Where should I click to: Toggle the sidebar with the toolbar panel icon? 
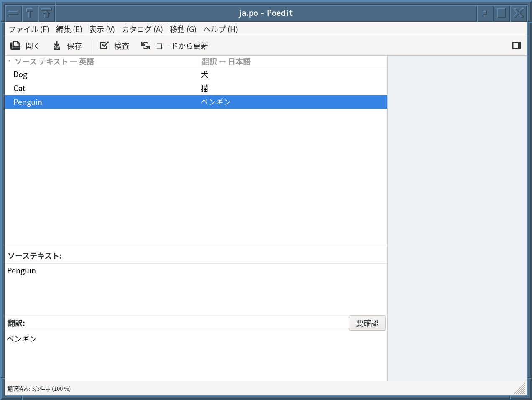click(x=517, y=46)
